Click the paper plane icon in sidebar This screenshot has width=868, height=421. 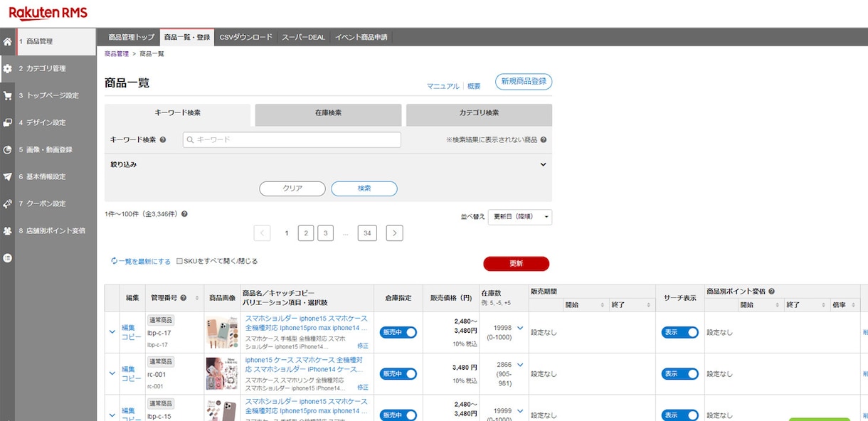click(x=7, y=177)
